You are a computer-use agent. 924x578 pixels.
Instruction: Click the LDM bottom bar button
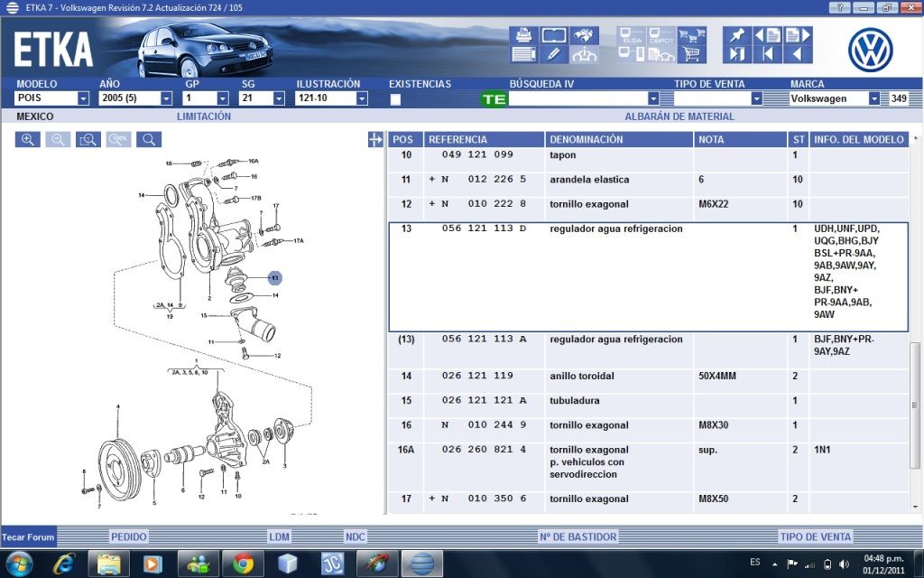pyautogui.click(x=279, y=536)
